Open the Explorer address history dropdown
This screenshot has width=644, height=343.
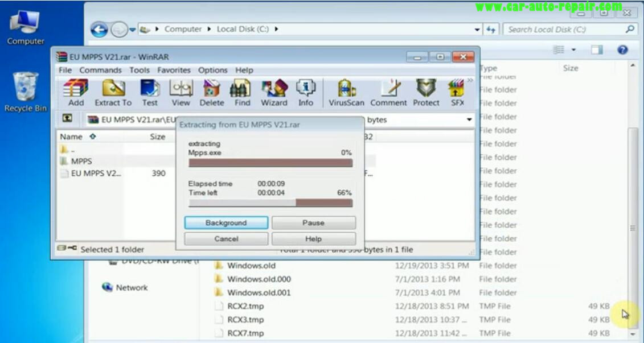(x=477, y=30)
